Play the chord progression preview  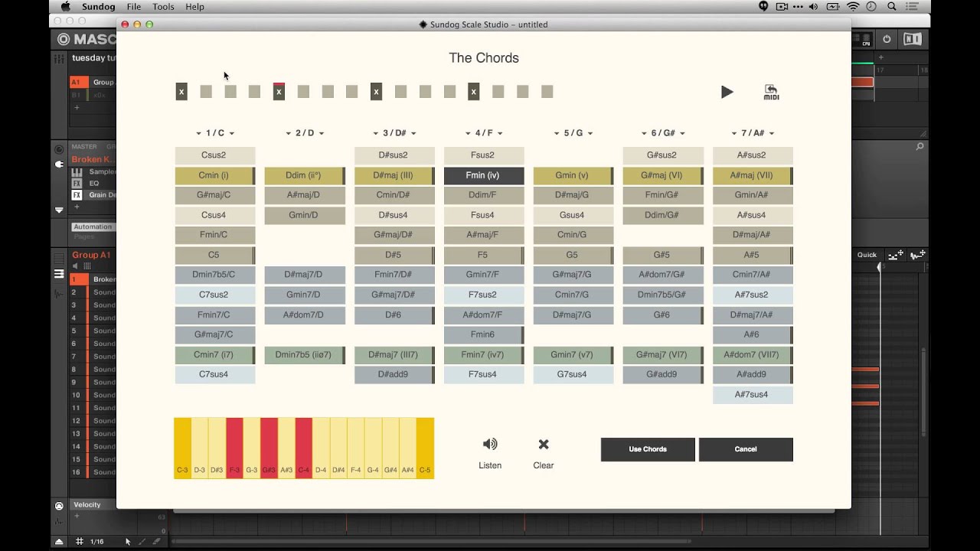click(727, 92)
